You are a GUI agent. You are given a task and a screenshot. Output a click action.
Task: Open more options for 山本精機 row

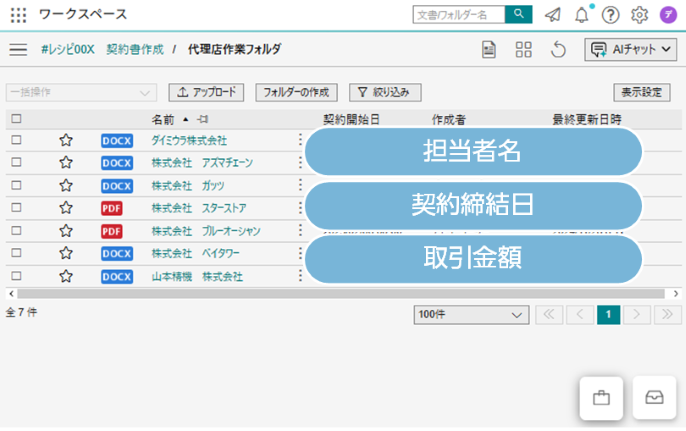click(300, 276)
